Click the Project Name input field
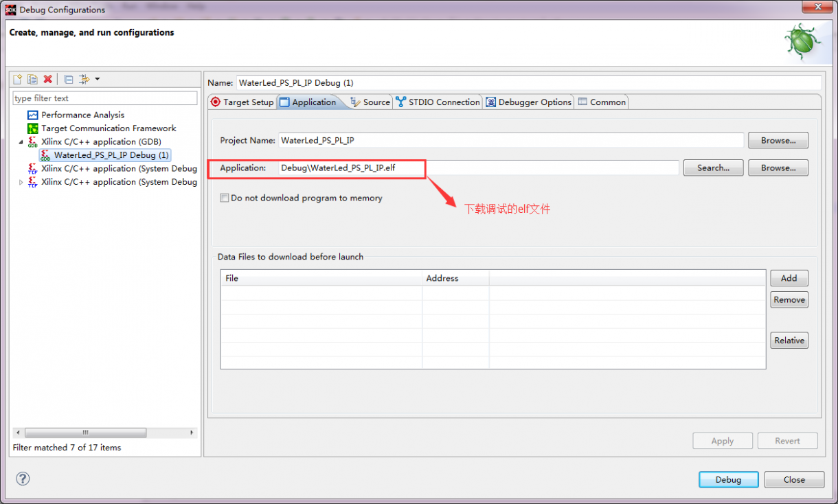Viewport: 838px width, 504px height. (511, 140)
